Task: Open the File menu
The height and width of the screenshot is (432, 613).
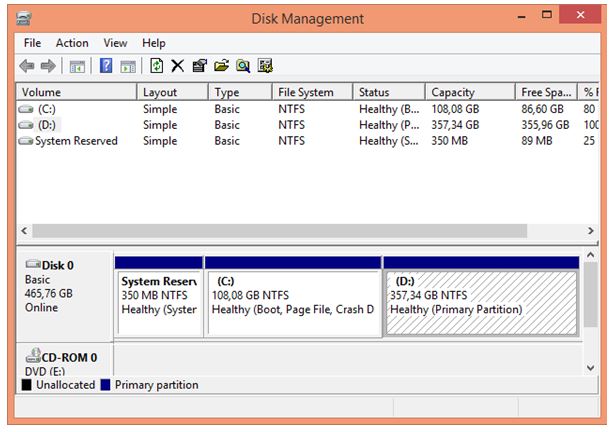Action: click(x=32, y=43)
